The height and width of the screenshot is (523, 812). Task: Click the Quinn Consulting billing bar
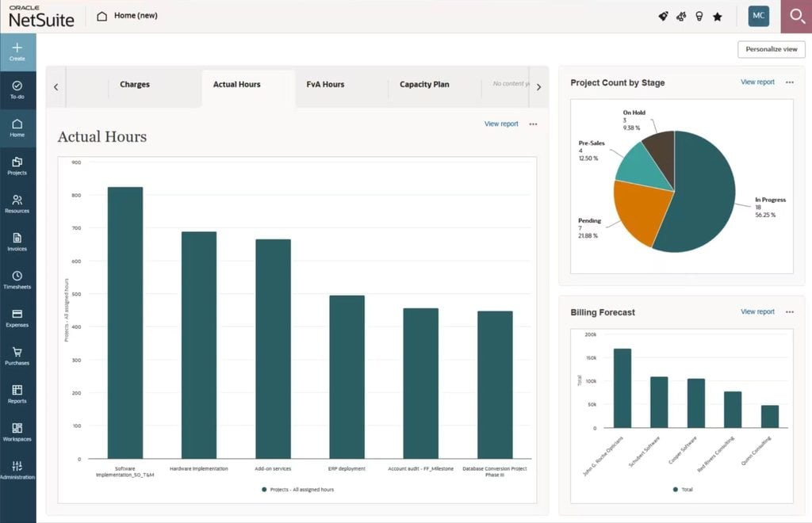(x=770, y=417)
